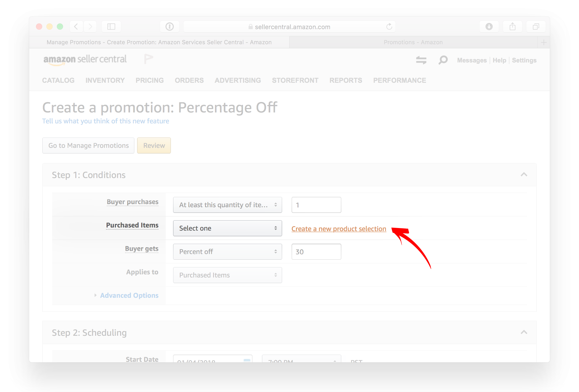
Task: Open Purchased Items Select one dropdown
Action: point(227,228)
